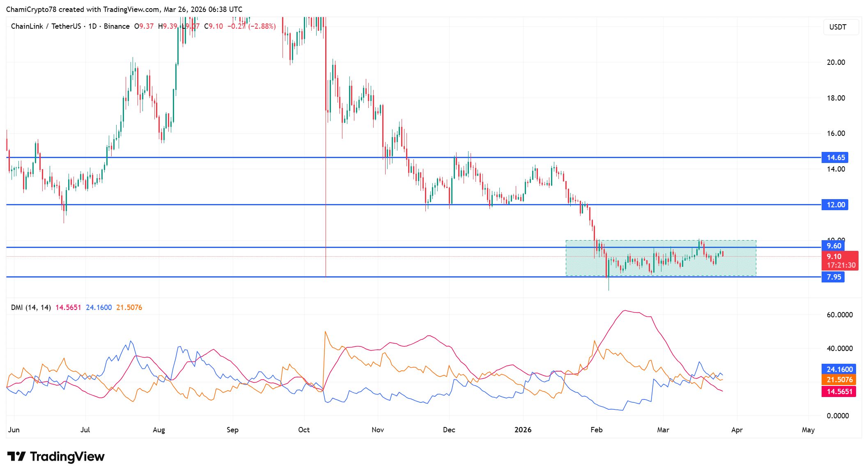Click the ChamiCrypto78 attribution text
The image size is (868, 475).
point(31,9)
